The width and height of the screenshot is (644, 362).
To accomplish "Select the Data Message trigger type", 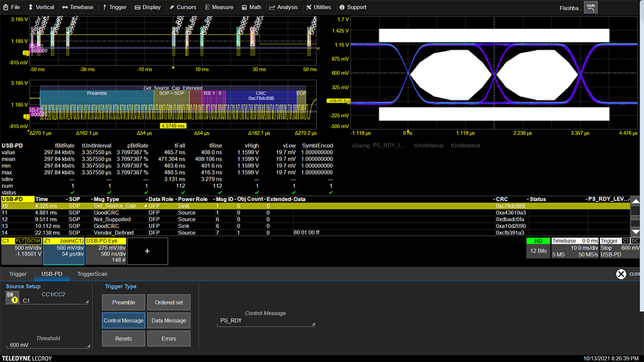I will click(x=169, y=321).
